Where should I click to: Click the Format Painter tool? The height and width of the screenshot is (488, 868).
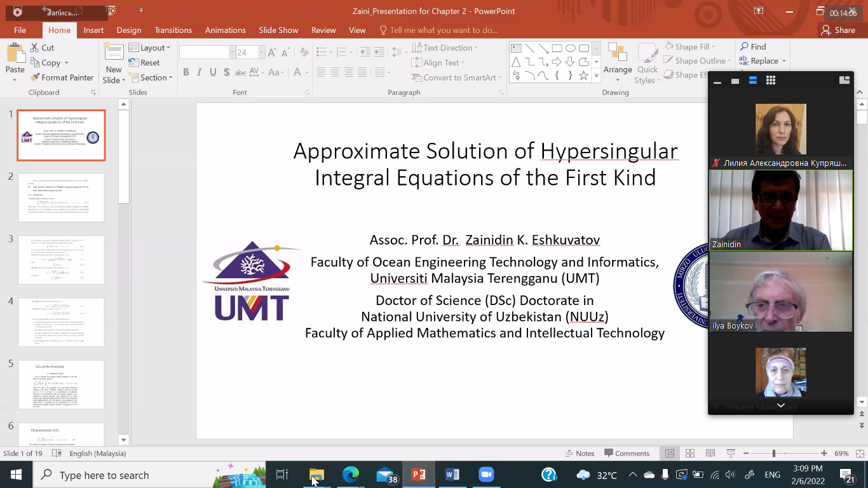pyautogui.click(x=62, y=78)
